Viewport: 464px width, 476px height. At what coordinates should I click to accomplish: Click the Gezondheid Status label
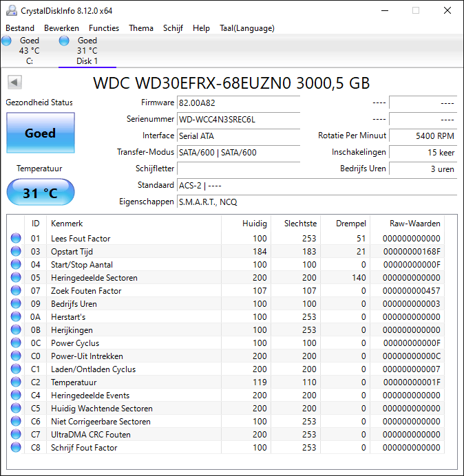pyautogui.click(x=39, y=102)
